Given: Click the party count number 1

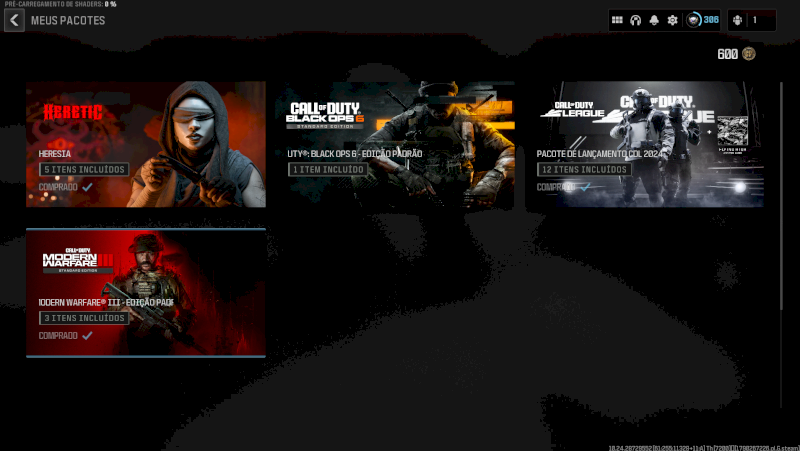Looking at the screenshot, I should tap(755, 20).
